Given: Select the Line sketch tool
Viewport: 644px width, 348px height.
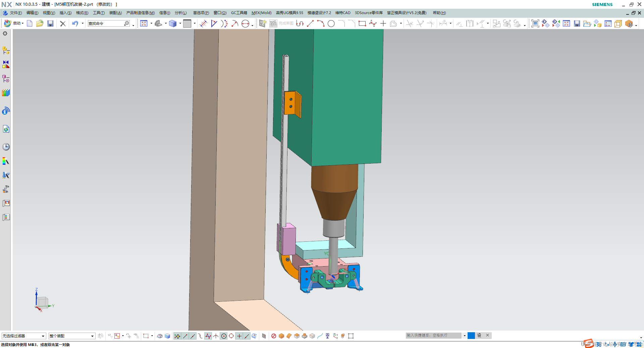Looking at the screenshot, I should click(310, 23).
